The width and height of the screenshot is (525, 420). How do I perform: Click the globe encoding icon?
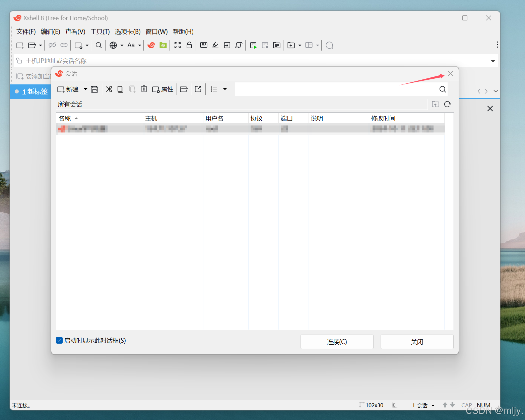pos(114,45)
